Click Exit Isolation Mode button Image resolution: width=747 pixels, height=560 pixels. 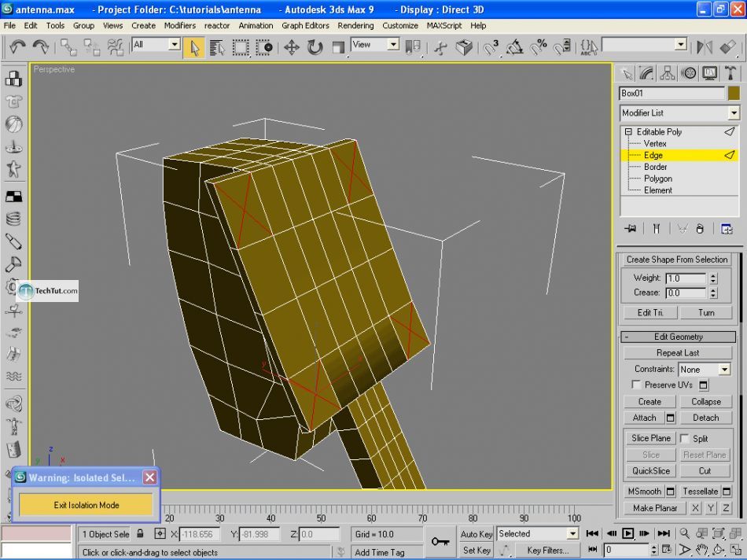click(x=86, y=505)
